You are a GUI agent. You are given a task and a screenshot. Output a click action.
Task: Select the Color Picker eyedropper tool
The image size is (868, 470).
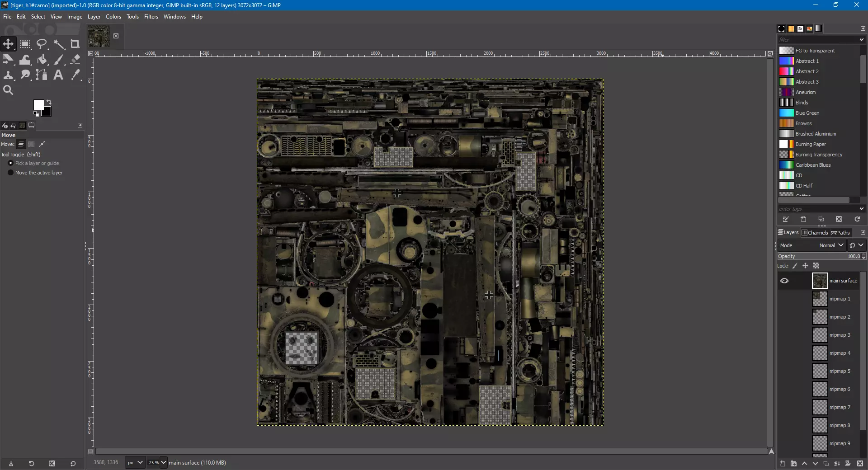(75, 75)
